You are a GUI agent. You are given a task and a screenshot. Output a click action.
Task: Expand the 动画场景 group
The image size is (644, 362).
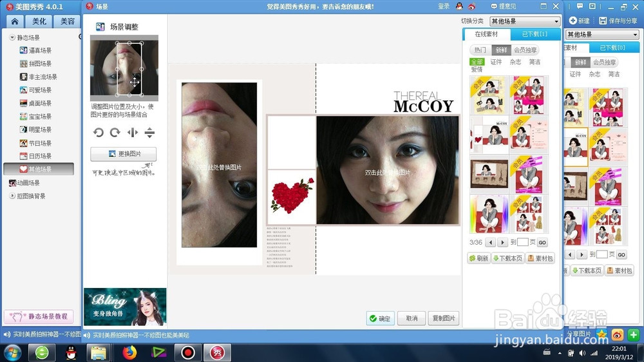24,183
